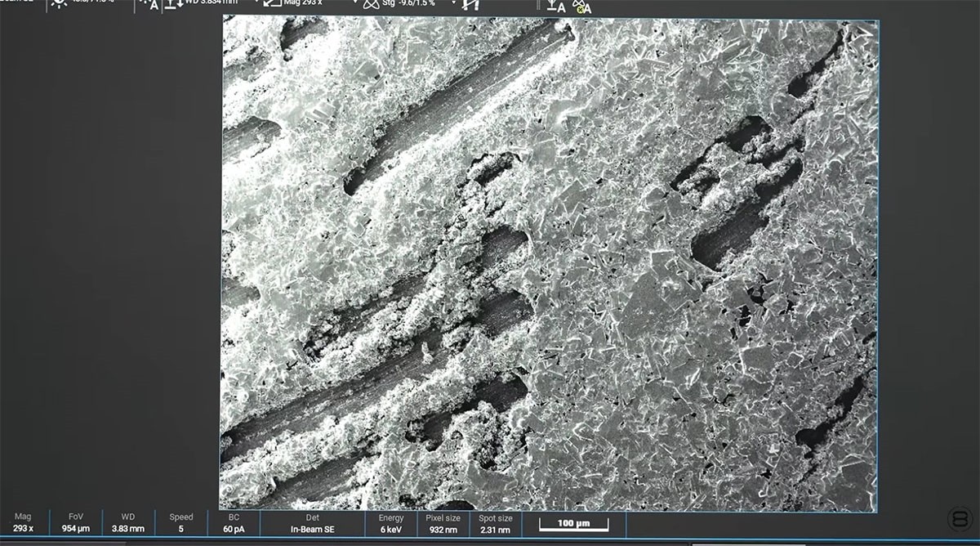This screenshot has height=546, width=980.
Task: Open the dropdown arrow before Stg field
Action: (x=355, y=2)
